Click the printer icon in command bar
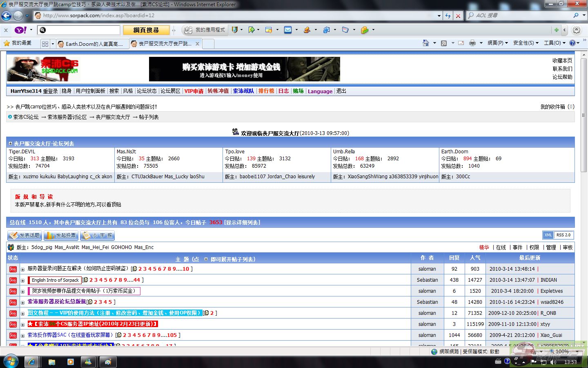The height and width of the screenshot is (368, 588). pos(472,43)
